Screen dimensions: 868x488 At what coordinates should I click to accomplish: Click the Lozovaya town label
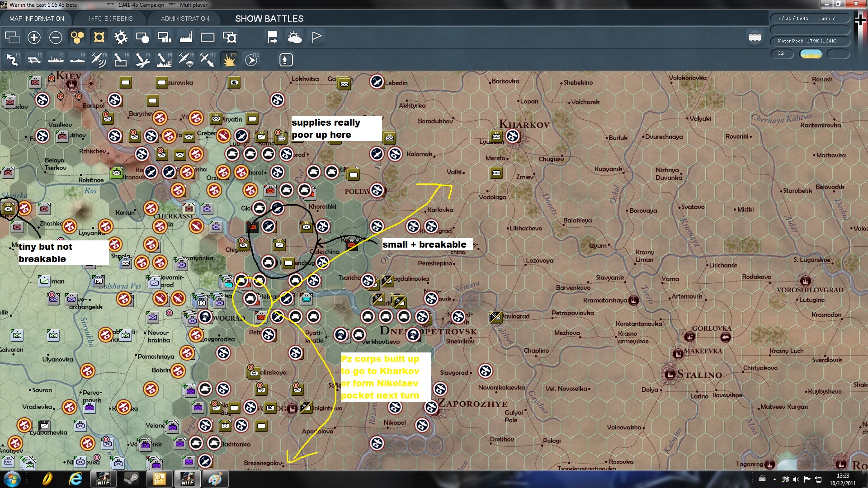click(539, 261)
